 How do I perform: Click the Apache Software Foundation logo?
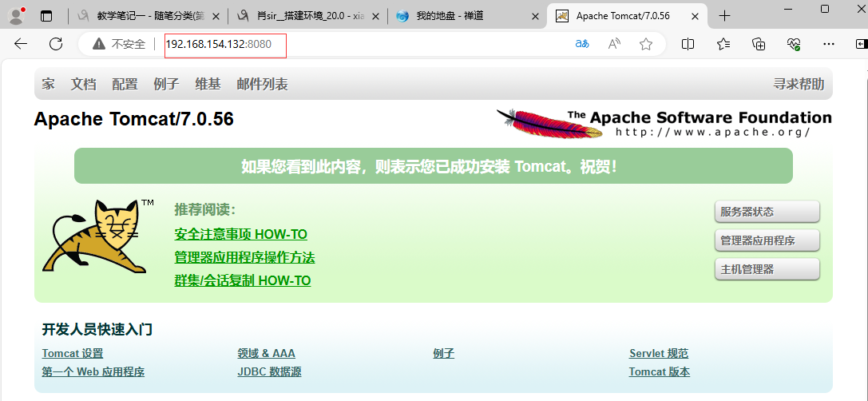coord(664,124)
